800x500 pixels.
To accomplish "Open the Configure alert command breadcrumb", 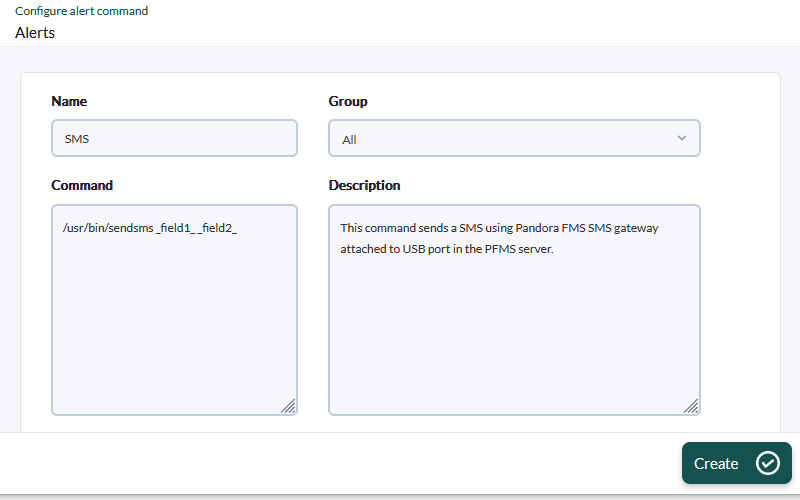I will click(81, 11).
